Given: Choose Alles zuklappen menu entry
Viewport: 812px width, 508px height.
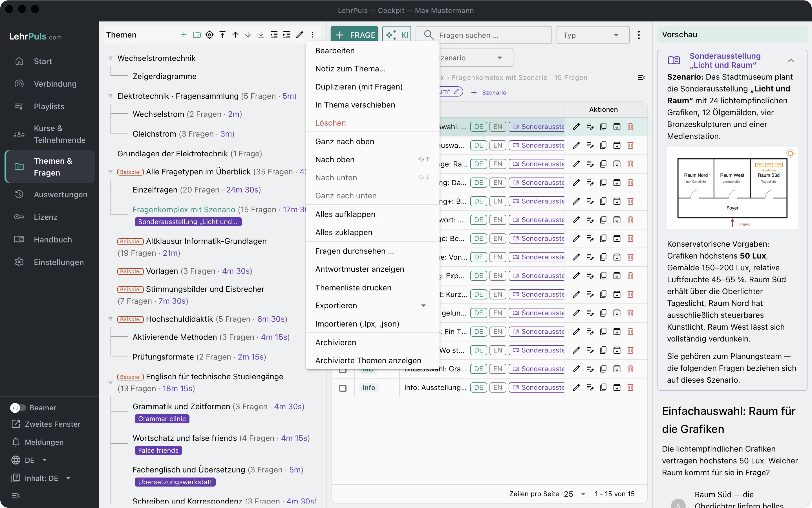Looking at the screenshot, I should click(x=373, y=233).
